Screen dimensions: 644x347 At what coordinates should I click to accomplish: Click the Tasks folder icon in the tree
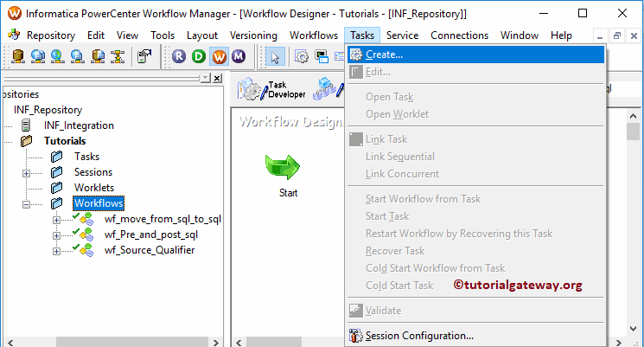pos(57,157)
